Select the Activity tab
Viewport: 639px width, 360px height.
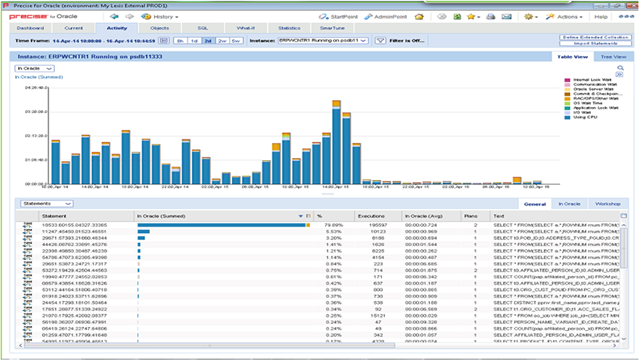[117, 28]
